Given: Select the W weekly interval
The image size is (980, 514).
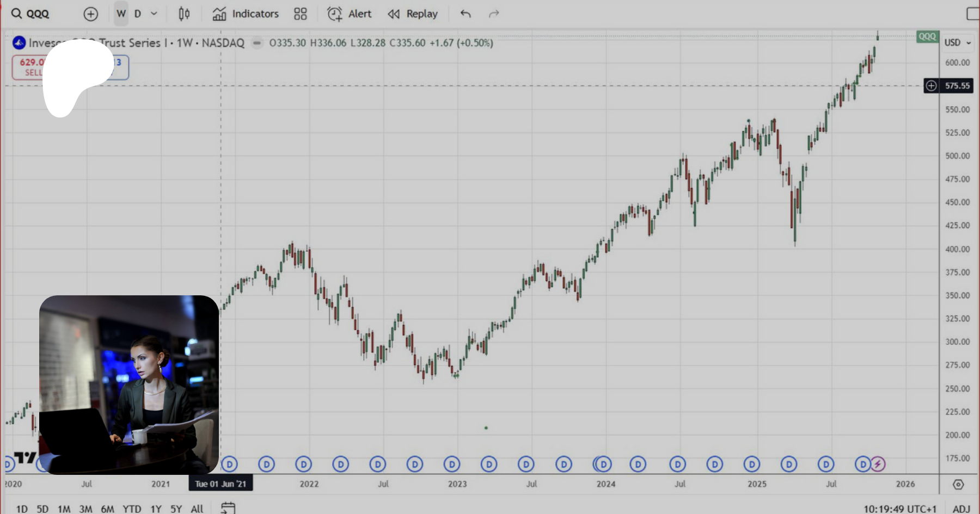Looking at the screenshot, I should click(121, 14).
